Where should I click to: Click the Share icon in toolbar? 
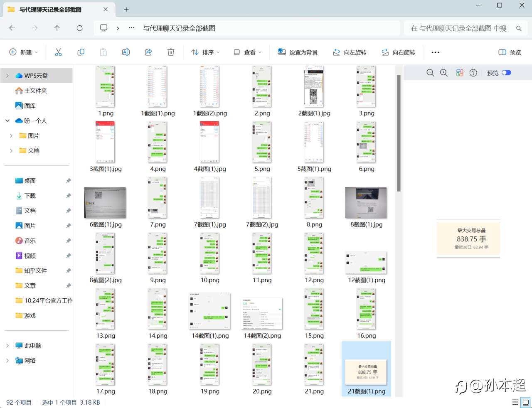coord(148,52)
